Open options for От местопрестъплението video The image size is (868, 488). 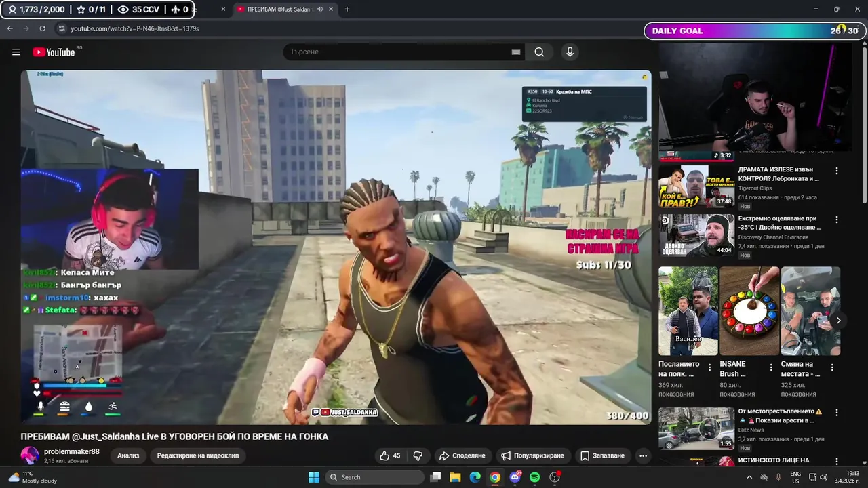836,412
